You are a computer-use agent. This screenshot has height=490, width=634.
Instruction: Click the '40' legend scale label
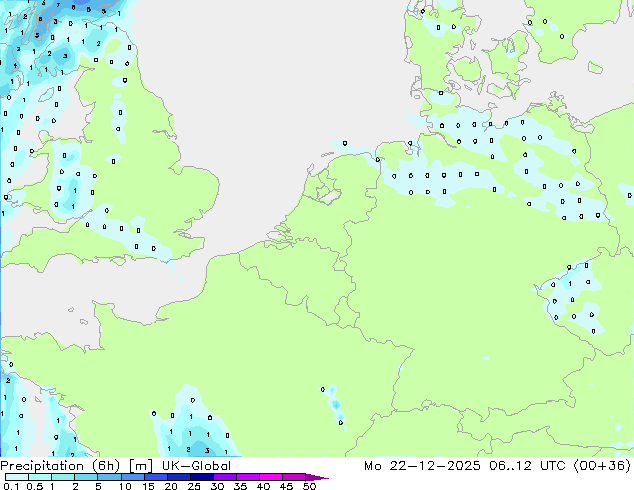click(263, 486)
